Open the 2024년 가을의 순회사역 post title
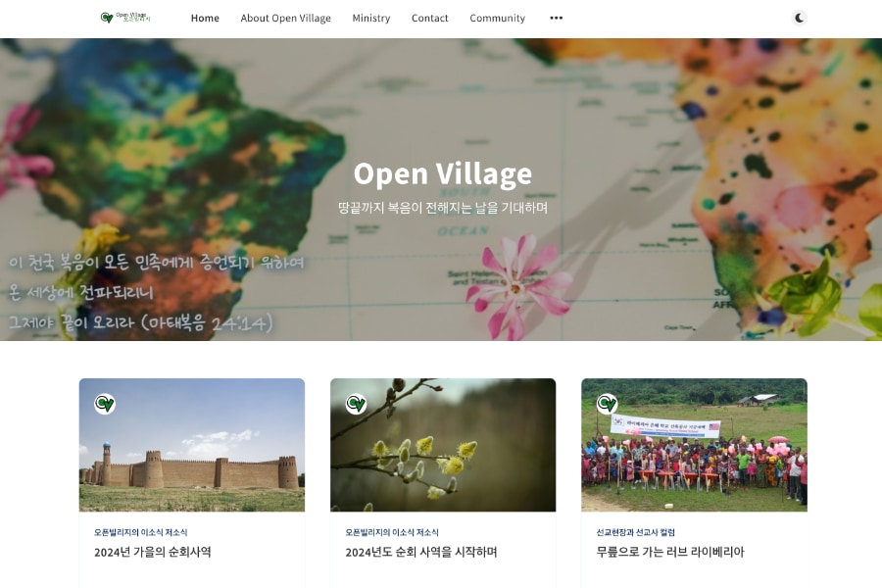 [153, 552]
